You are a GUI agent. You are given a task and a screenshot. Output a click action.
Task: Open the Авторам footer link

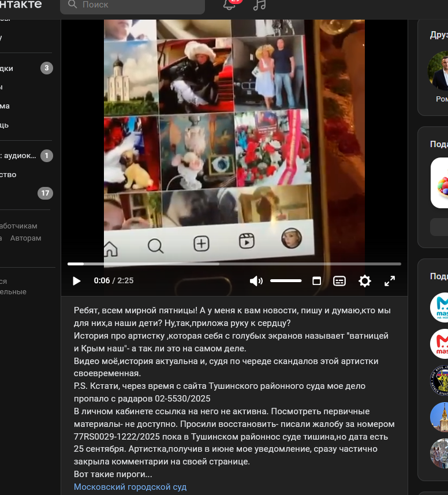coord(25,238)
